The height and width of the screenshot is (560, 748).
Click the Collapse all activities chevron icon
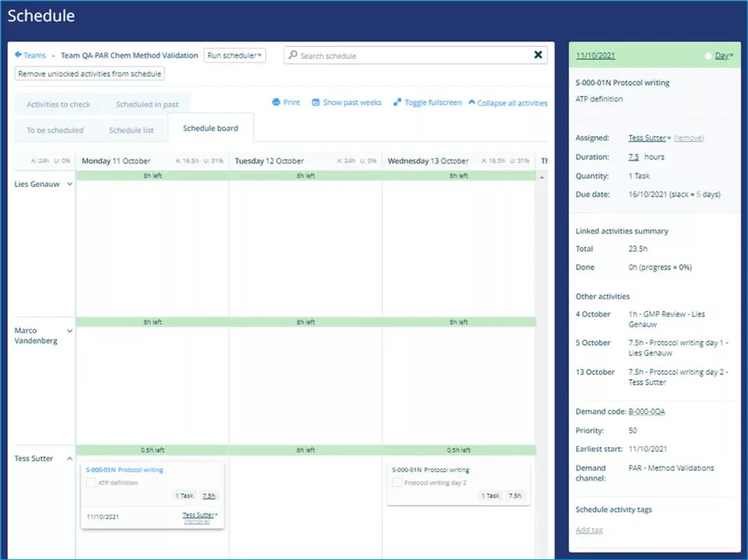pyautogui.click(x=472, y=102)
